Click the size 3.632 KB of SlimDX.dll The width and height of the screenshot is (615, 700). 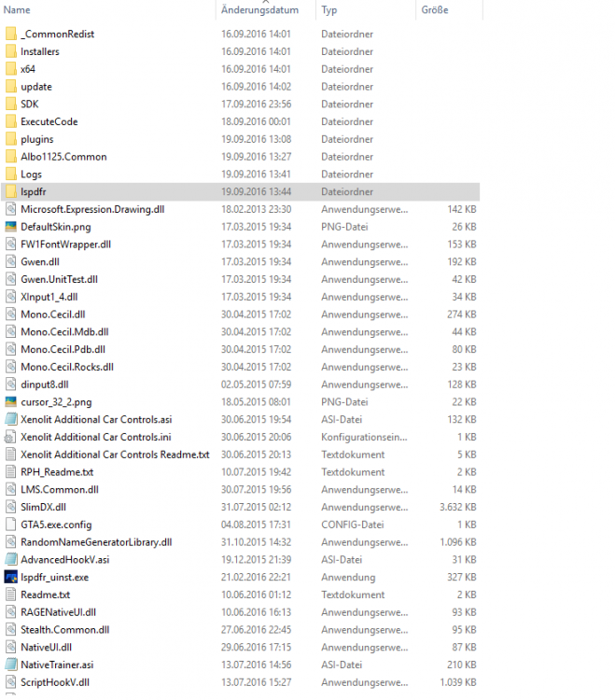[x=458, y=507]
